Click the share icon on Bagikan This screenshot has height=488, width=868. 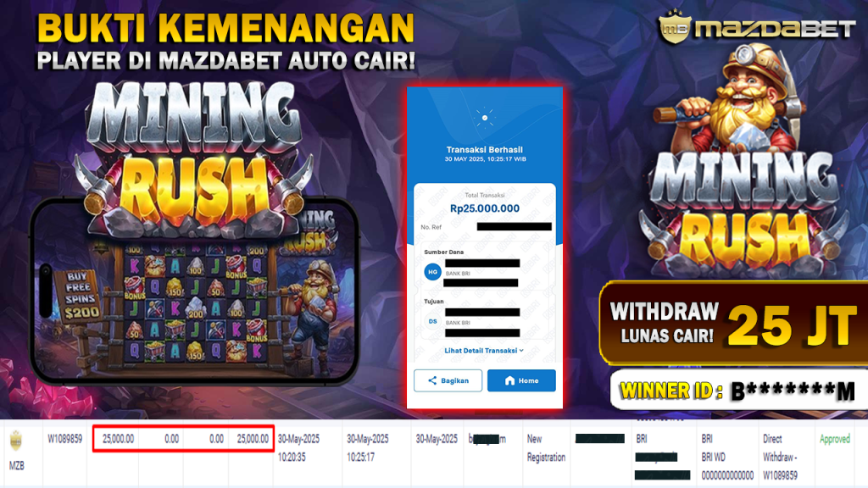point(432,380)
